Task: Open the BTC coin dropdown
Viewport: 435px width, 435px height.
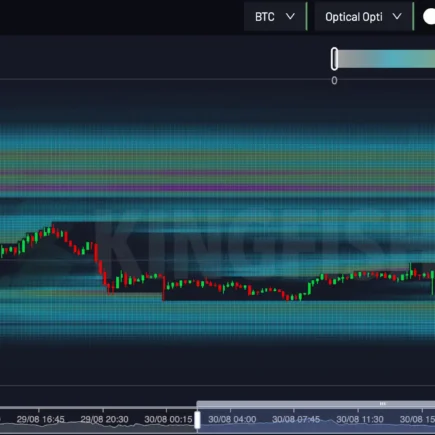Action: coord(275,17)
